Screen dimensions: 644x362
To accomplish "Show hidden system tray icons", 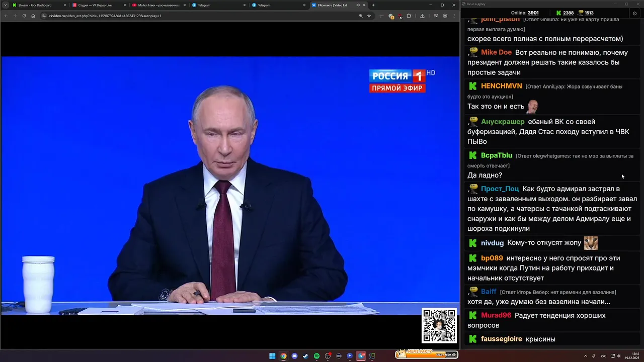I will point(585,356).
